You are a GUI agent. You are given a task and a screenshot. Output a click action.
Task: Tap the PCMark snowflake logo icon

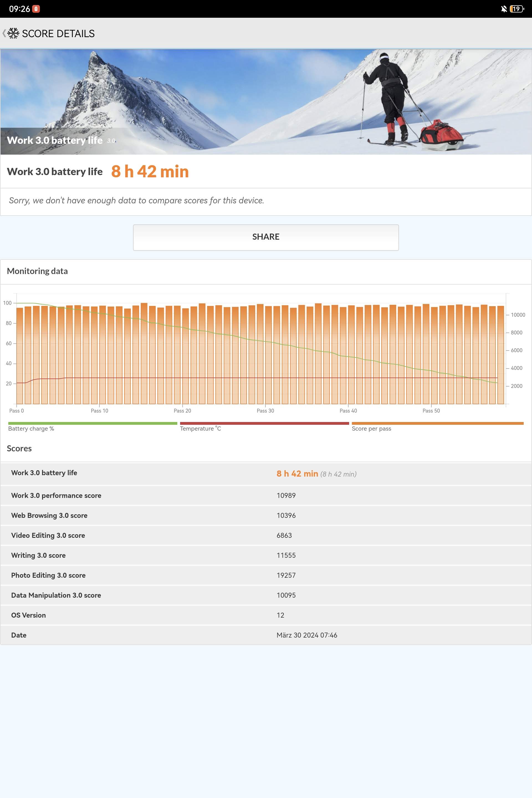[13, 33]
